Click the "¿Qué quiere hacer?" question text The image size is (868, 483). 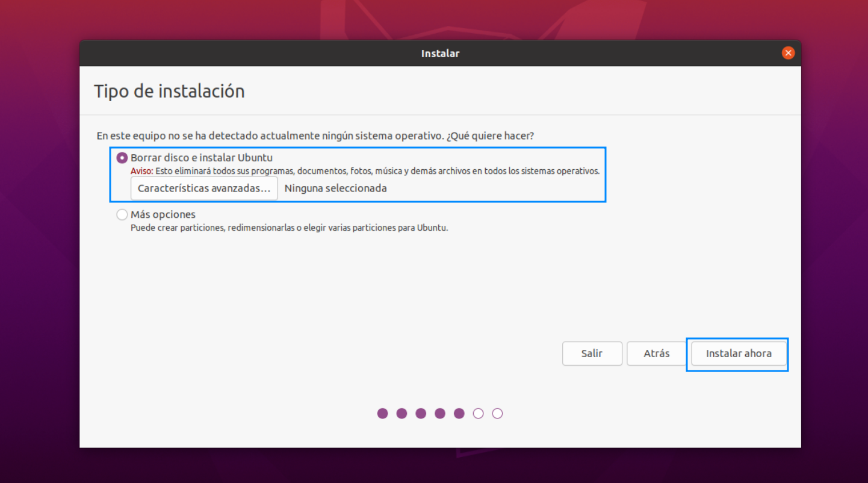pyautogui.click(x=490, y=136)
